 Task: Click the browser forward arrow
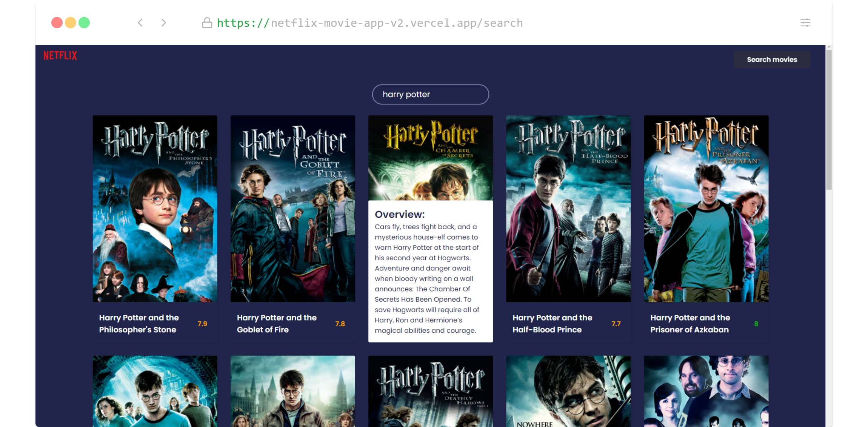point(163,23)
